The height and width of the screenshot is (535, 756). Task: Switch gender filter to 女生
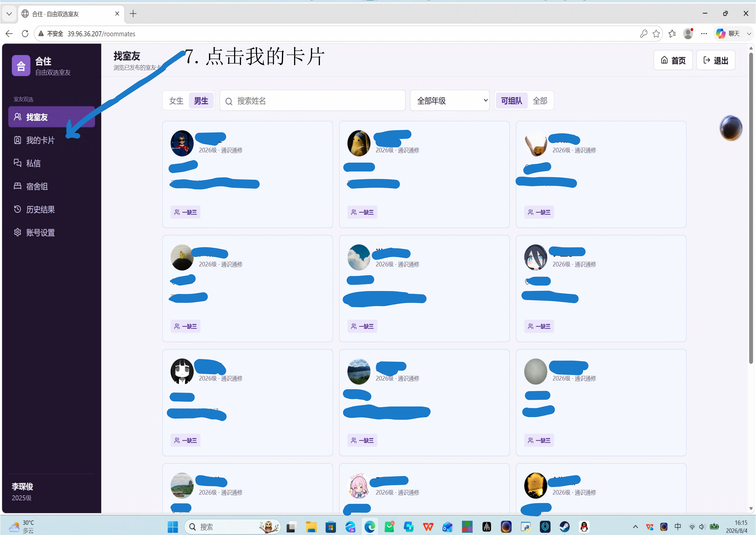(x=176, y=101)
